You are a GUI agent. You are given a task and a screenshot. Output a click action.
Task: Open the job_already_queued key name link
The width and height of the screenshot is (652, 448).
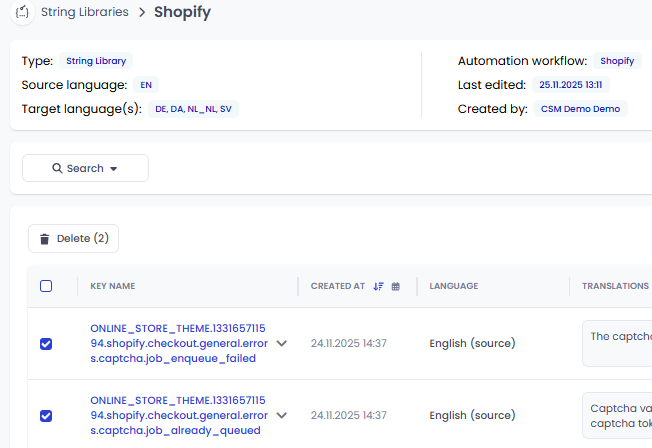(177, 415)
